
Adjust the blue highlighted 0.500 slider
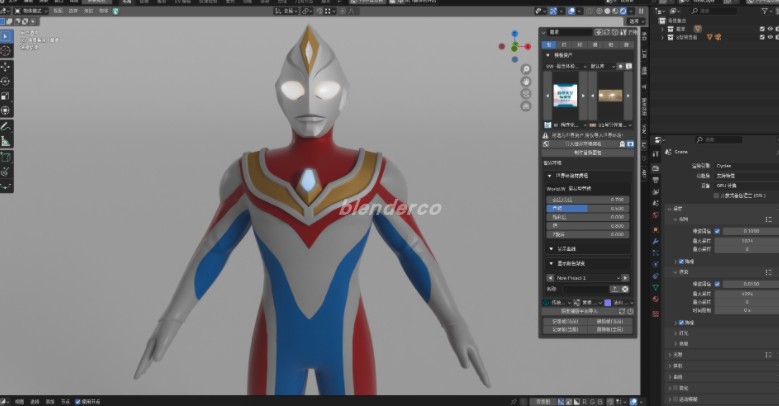click(588, 208)
